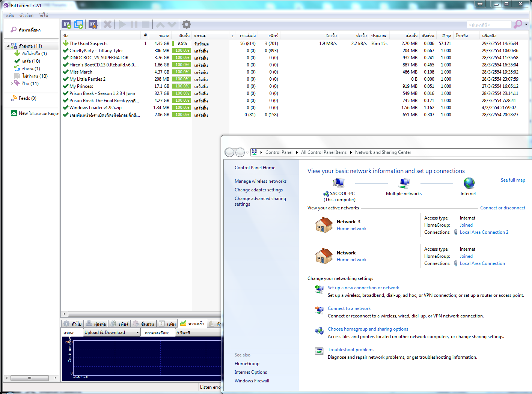Click the Add Torrent toolbar icon
532x394 pixels.
[x=67, y=25]
